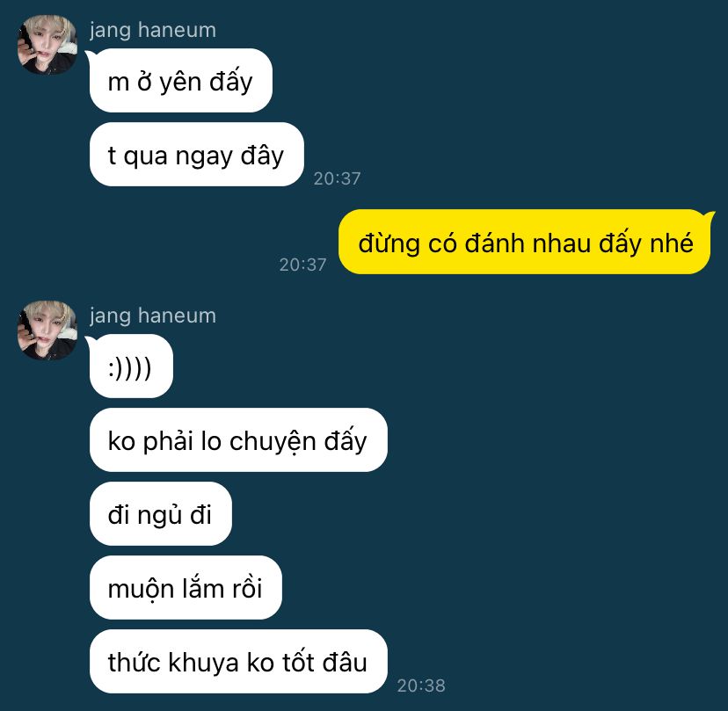Viewport: 728px width, 711px height.
Task: Select the yellow 'đừng có đánh nhau đấy nhé' bubble
Action: tap(525, 242)
